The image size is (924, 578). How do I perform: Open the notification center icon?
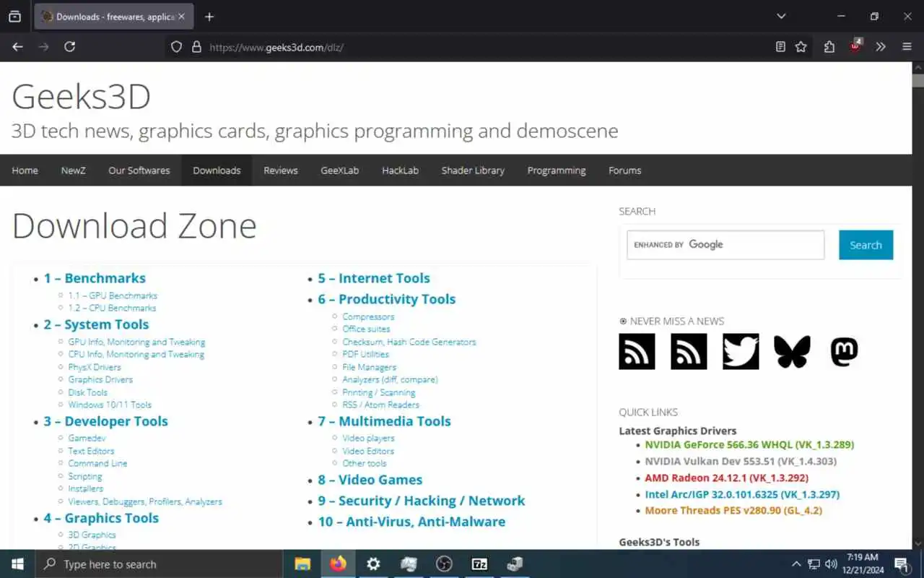(902, 564)
